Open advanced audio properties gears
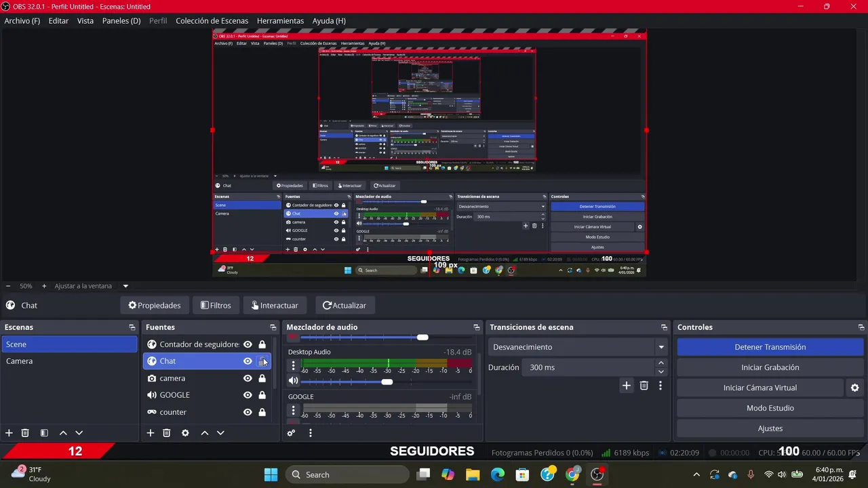This screenshot has height=488, width=868. (291, 433)
